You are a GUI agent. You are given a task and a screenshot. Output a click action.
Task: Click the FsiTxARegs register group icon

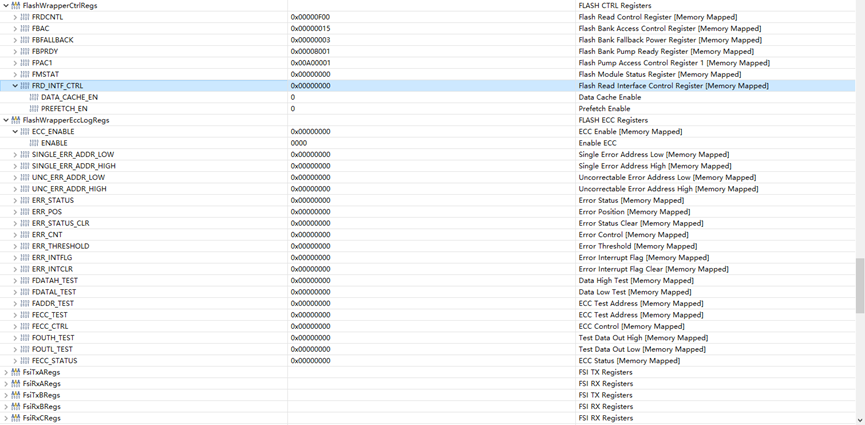pyautogui.click(x=15, y=373)
